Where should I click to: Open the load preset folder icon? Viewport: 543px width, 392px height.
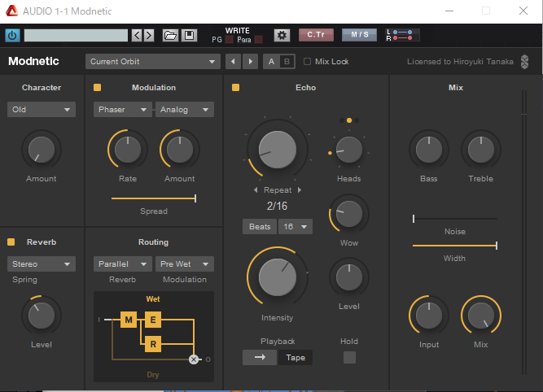(170, 35)
